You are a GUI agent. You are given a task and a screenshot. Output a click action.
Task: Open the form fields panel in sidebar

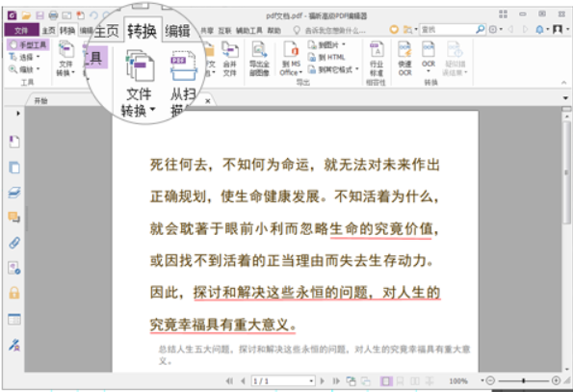14,319
